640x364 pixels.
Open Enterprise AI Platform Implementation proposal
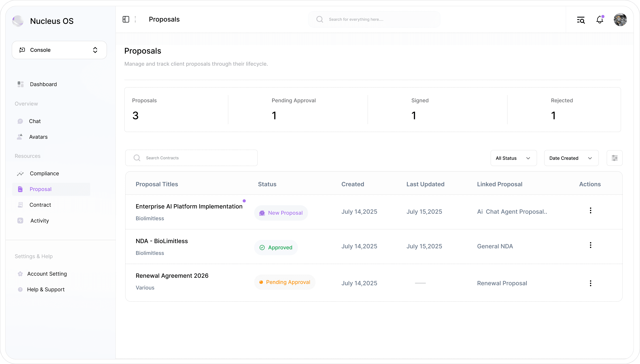tap(189, 207)
